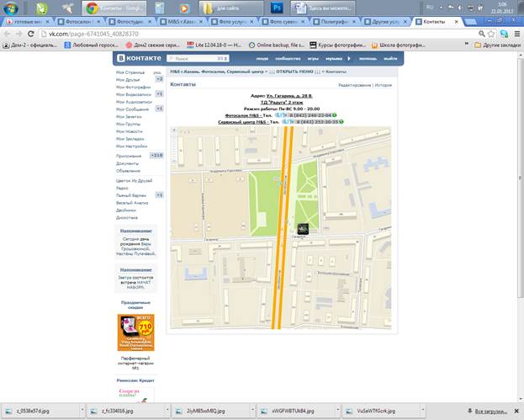Open the Chrome menu with the three-line icon

pos(517,34)
